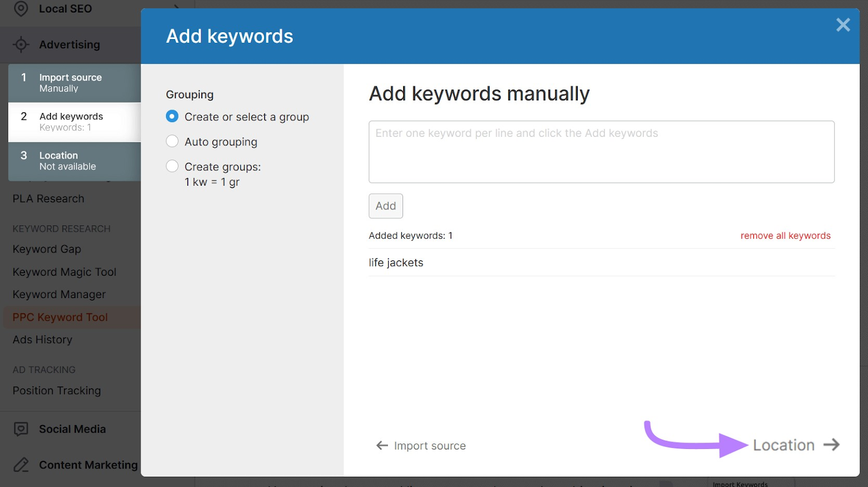Screen dimensions: 868x487
Task: Select the added keyword life jackets
Action: [396, 263]
